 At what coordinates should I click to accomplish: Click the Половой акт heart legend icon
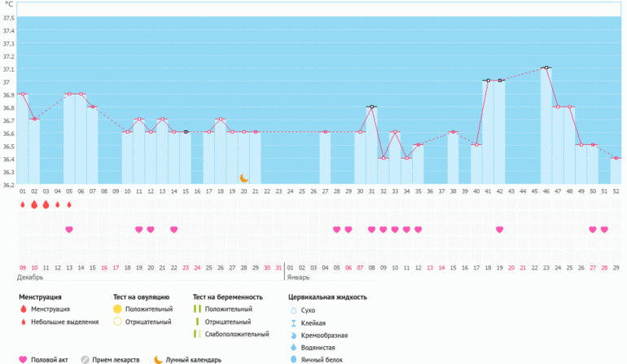(x=22, y=359)
